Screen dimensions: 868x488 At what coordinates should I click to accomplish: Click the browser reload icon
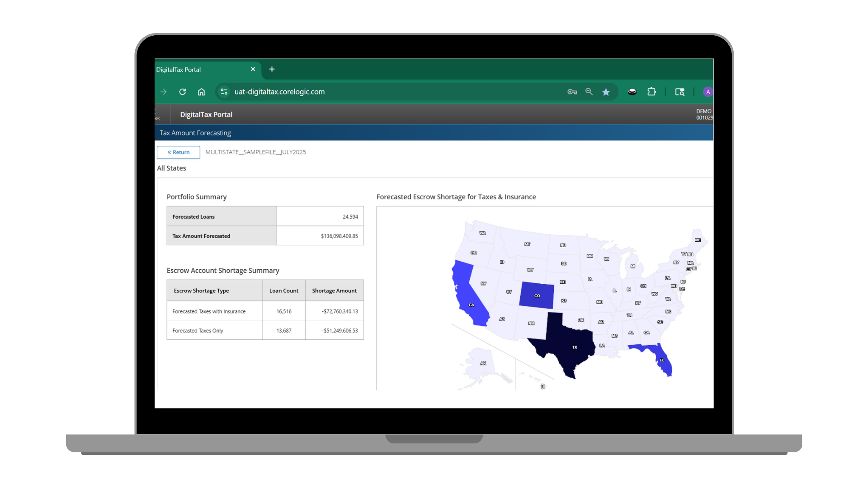pyautogui.click(x=183, y=92)
